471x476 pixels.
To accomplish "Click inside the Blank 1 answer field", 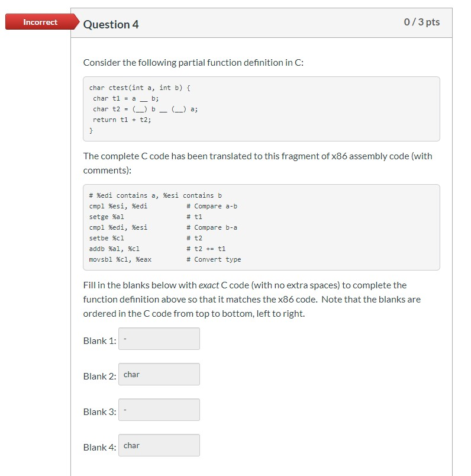I will coord(158,338).
